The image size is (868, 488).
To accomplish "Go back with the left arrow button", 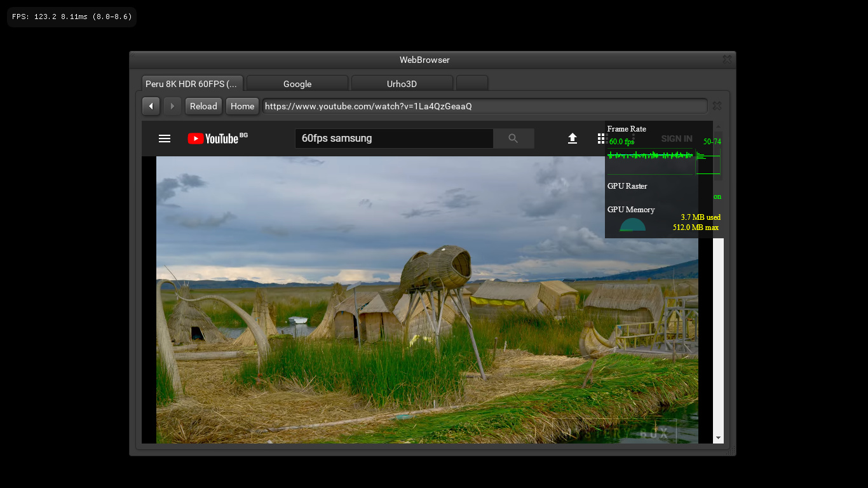I will (151, 106).
